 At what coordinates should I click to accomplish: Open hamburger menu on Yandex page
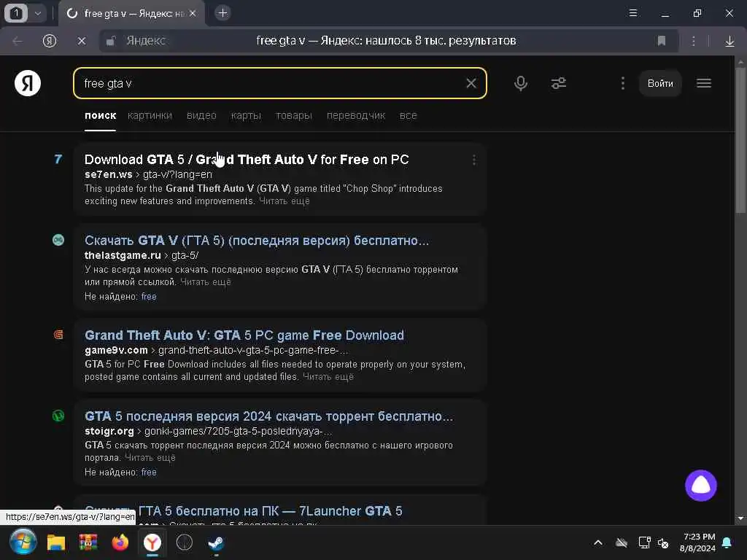[x=704, y=83]
